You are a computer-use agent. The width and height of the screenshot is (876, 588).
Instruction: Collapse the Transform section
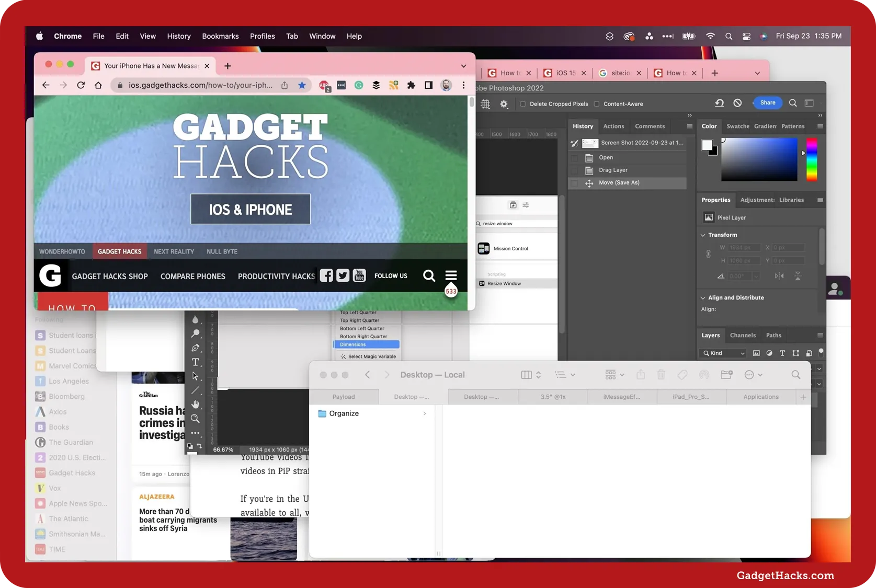[x=703, y=235]
